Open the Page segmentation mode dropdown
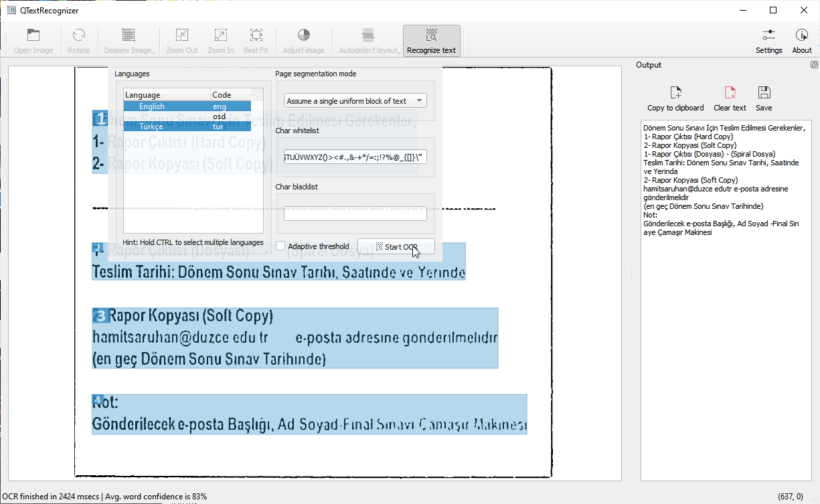Image resolution: width=820 pixels, height=504 pixels. tap(355, 101)
